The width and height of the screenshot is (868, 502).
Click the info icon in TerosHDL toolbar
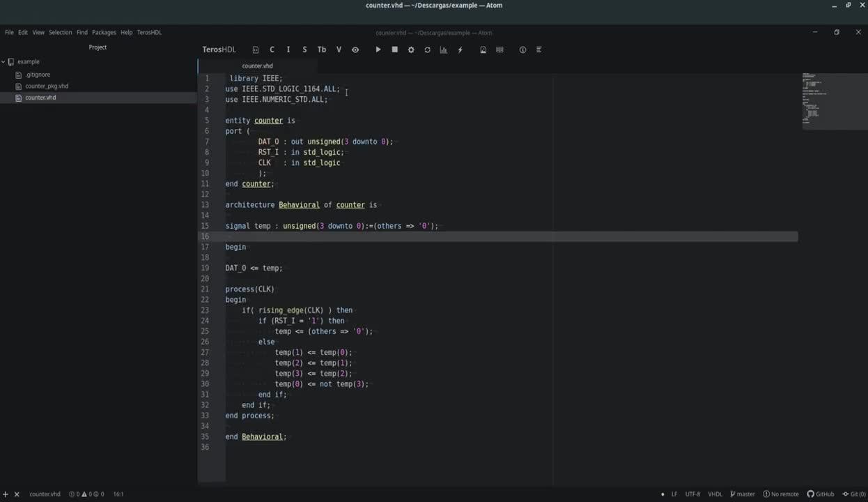522,50
